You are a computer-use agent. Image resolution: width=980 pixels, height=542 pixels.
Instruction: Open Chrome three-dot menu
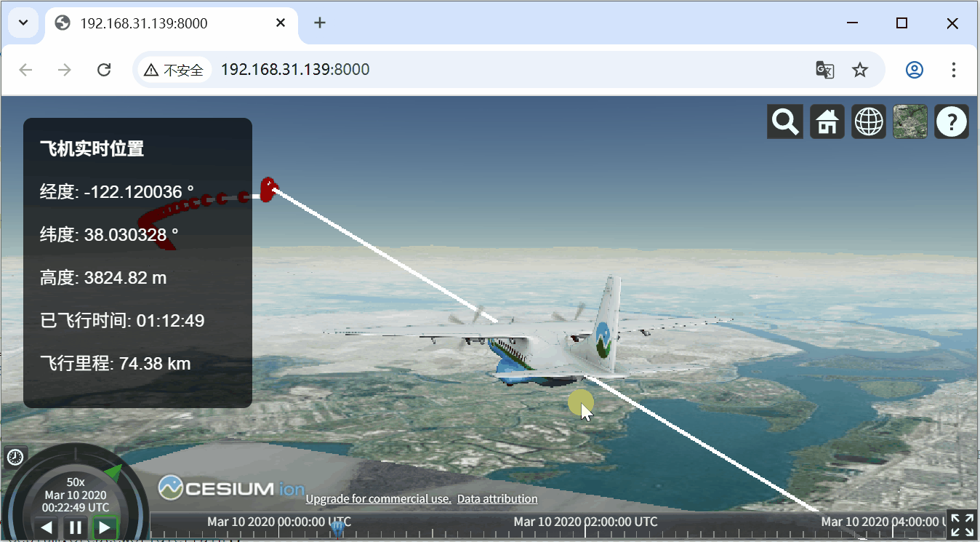954,70
